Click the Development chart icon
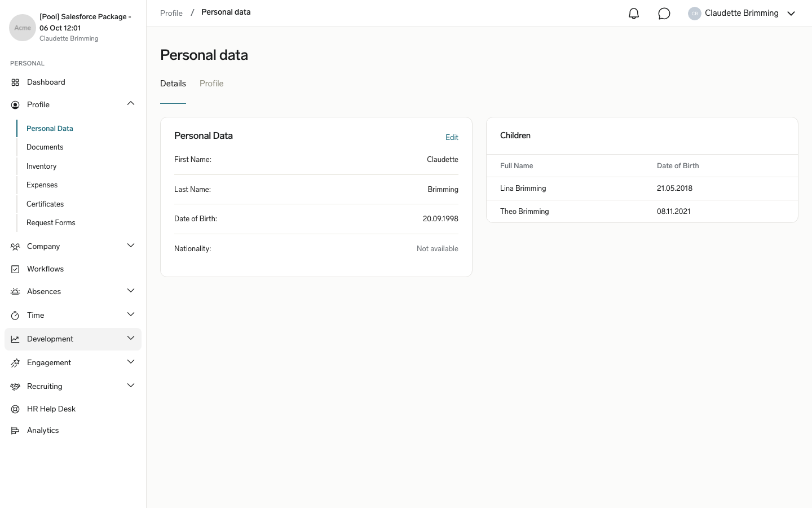The width and height of the screenshot is (812, 508). [15, 339]
